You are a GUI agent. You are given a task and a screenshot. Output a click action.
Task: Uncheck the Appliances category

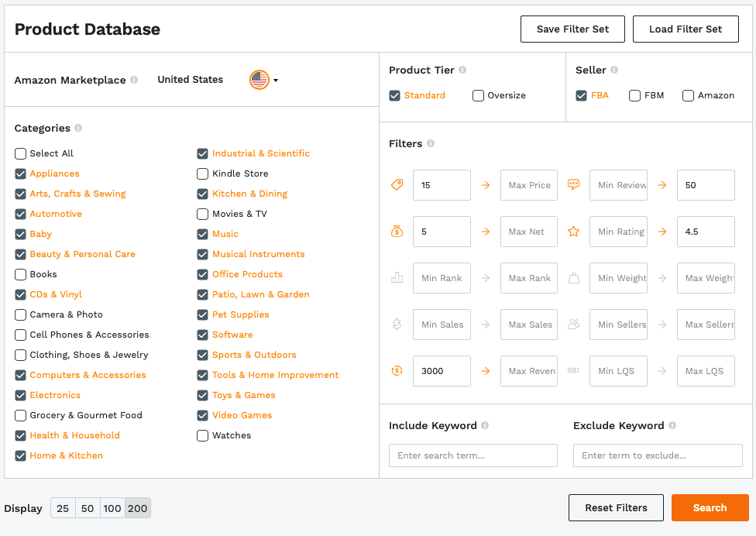pyautogui.click(x=20, y=174)
